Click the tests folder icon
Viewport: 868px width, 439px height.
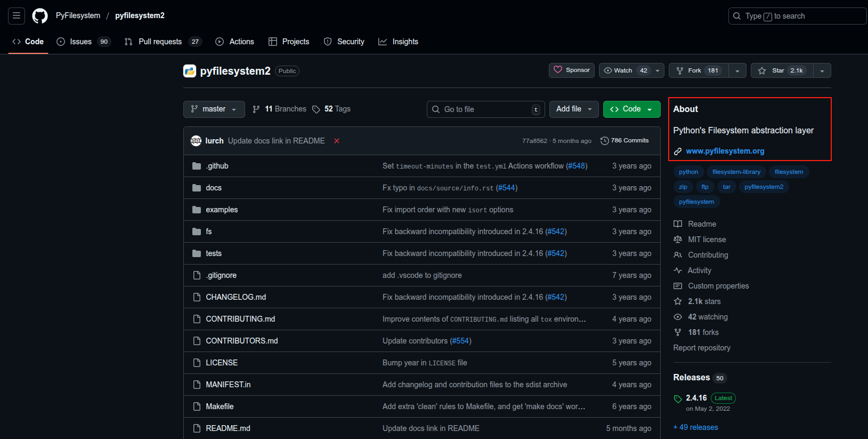[x=197, y=253]
